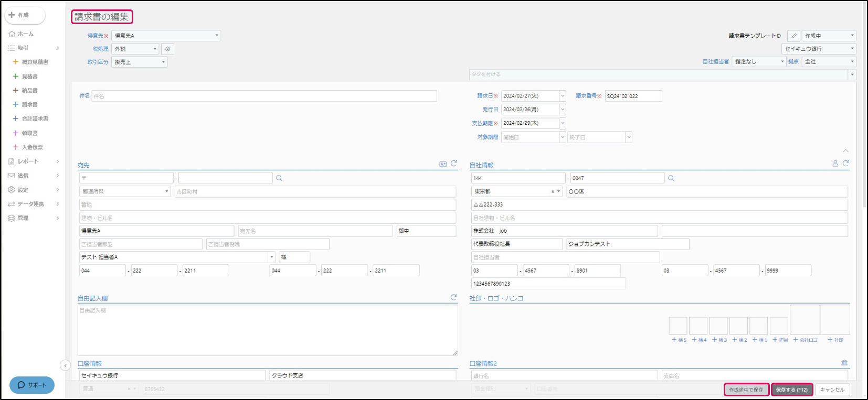Screen dimensions: 868x400
Task: Click the 保存する (F12) button
Action: coord(791,390)
